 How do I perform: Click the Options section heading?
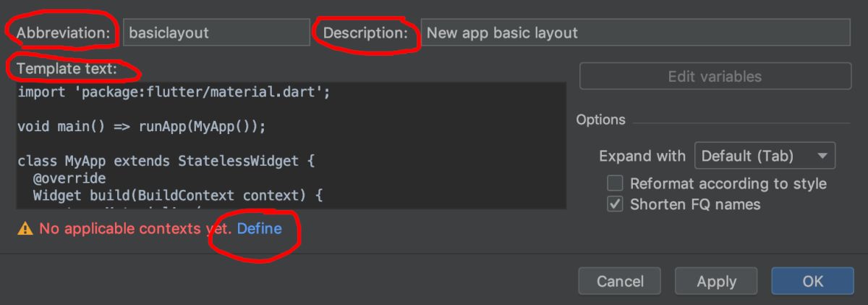[x=601, y=120]
